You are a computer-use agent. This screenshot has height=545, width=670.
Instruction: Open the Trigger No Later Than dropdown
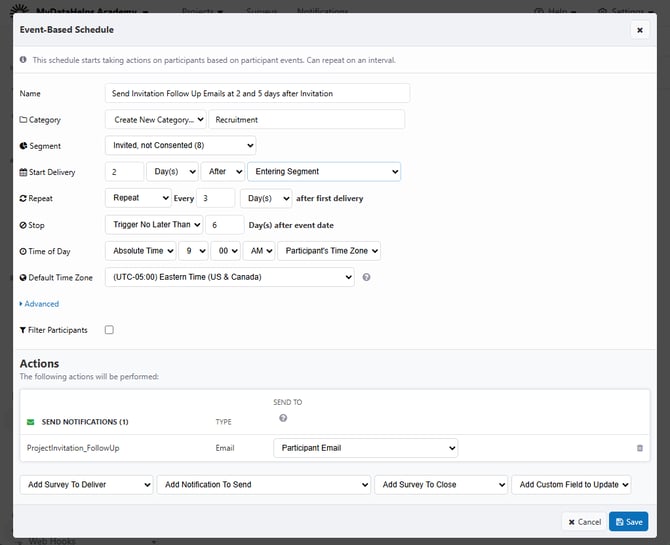point(154,225)
